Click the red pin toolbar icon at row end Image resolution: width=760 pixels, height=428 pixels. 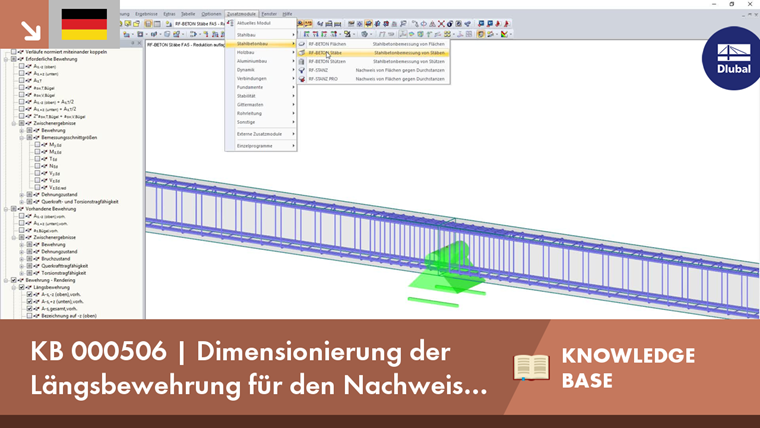pyautogui.click(x=507, y=24)
